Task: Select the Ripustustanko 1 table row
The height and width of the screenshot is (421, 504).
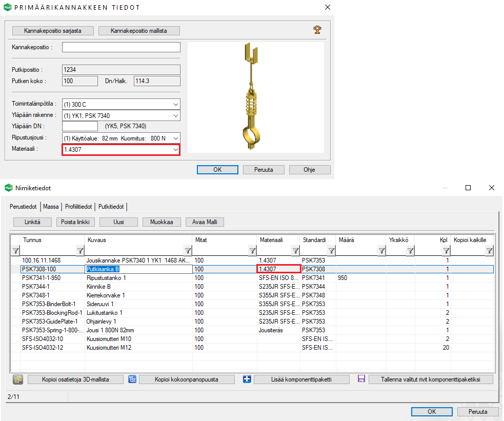Action: (x=138, y=278)
